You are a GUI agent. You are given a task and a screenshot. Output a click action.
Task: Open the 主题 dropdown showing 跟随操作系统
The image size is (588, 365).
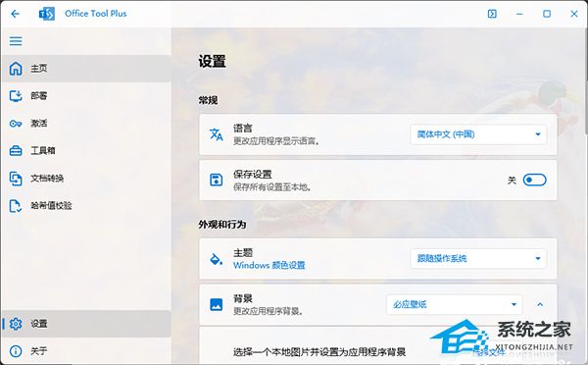(478, 258)
